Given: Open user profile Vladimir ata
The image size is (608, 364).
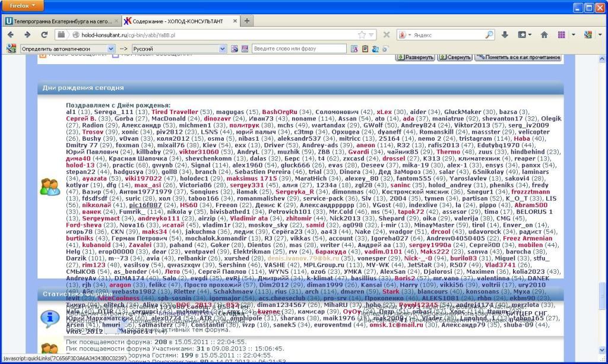Looking at the screenshot, I should point(249,219).
